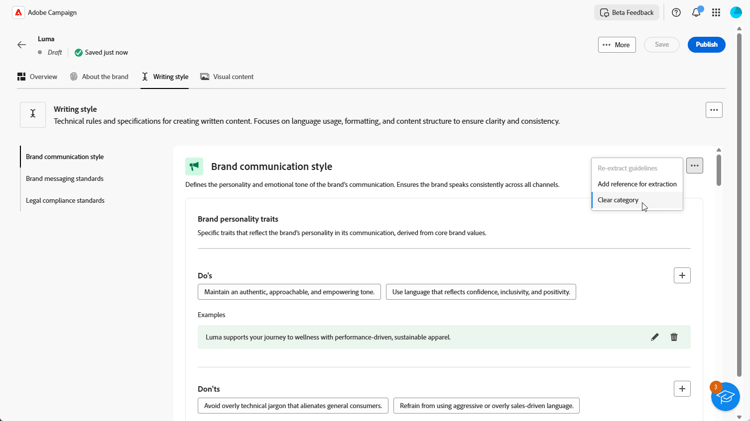750x421 pixels.
Task: Switch to the Visual content tab
Action: 227,77
